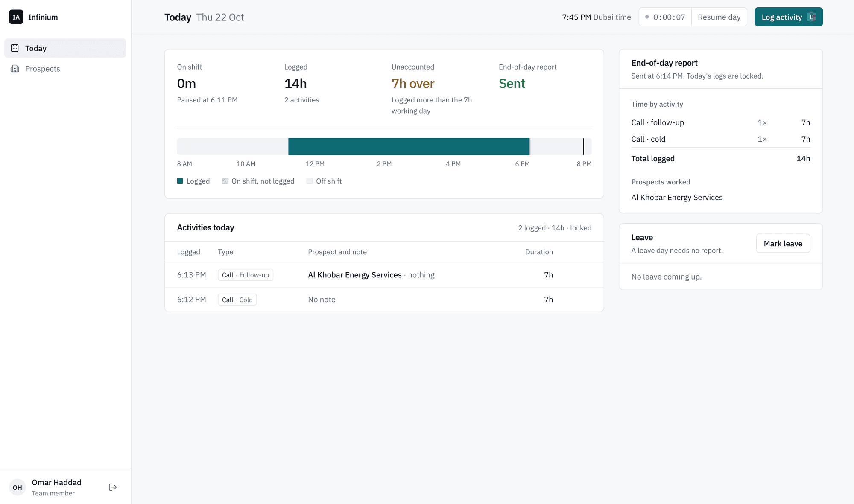Click the Call · Cold type tag

pyautogui.click(x=237, y=300)
